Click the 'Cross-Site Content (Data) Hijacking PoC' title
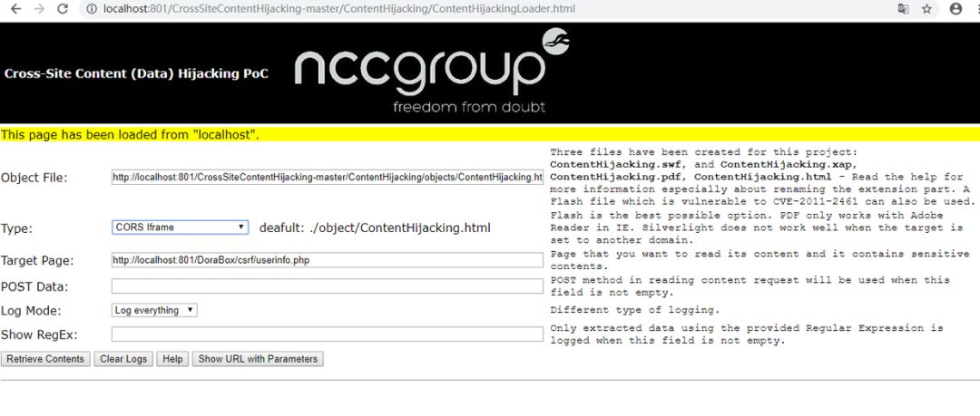Image resolution: width=980 pixels, height=416 pixels. (x=136, y=73)
